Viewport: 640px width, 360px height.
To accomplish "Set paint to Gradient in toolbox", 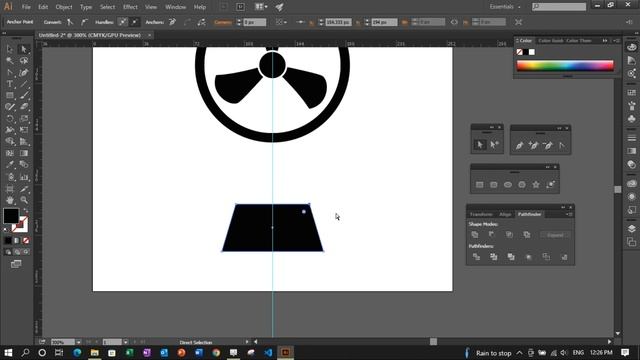I will point(17,240).
